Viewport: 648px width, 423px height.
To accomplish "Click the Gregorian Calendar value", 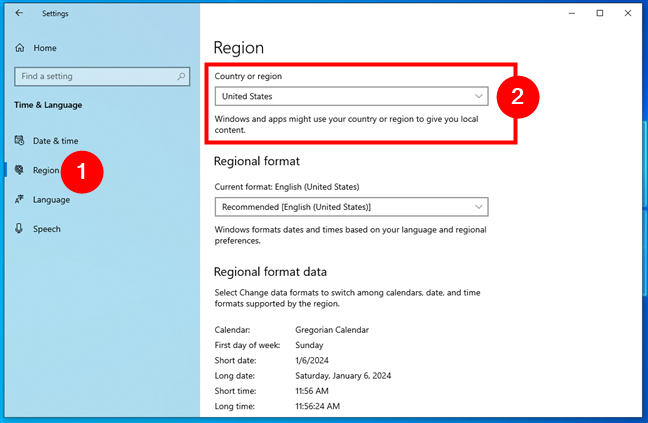I will [332, 330].
